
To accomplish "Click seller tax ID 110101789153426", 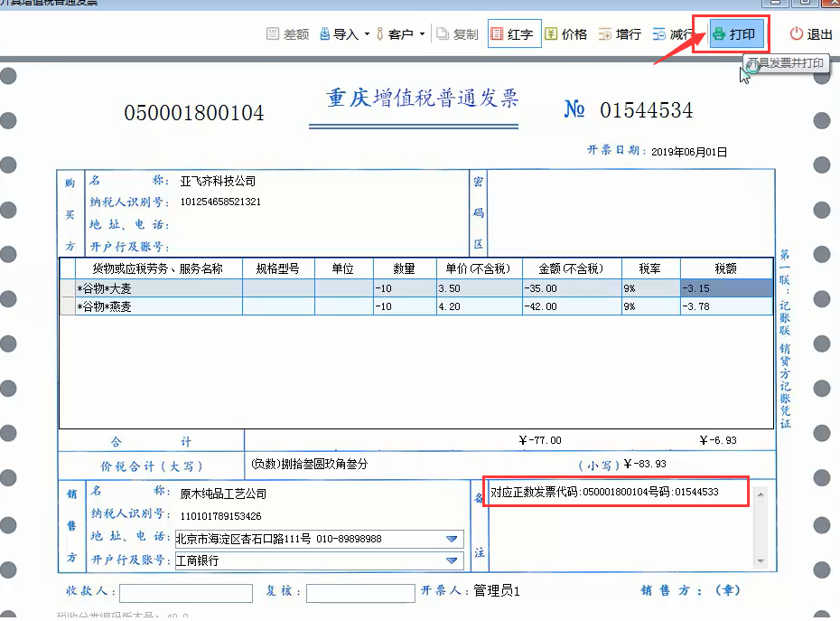I will [220, 516].
